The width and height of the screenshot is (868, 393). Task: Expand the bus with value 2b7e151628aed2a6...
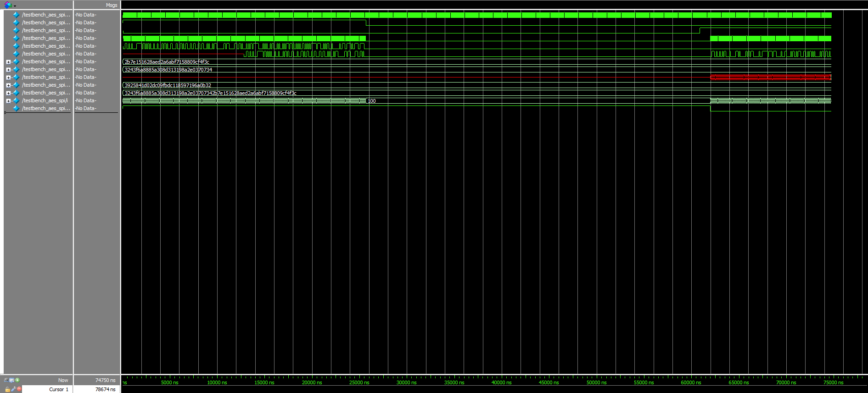click(8, 62)
